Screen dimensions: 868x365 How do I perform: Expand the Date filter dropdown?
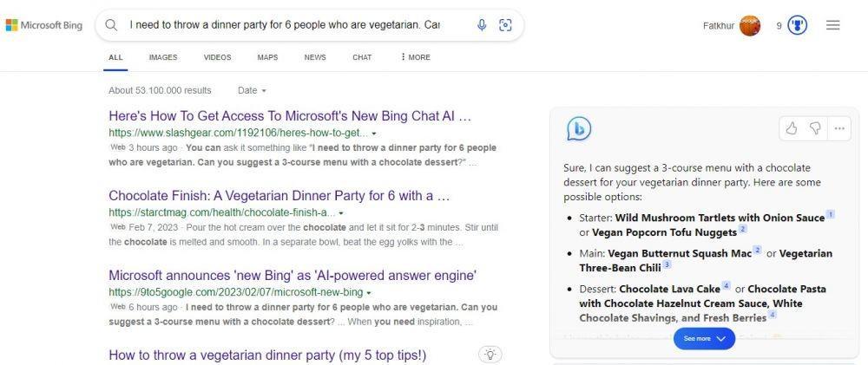tap(252, 90)
